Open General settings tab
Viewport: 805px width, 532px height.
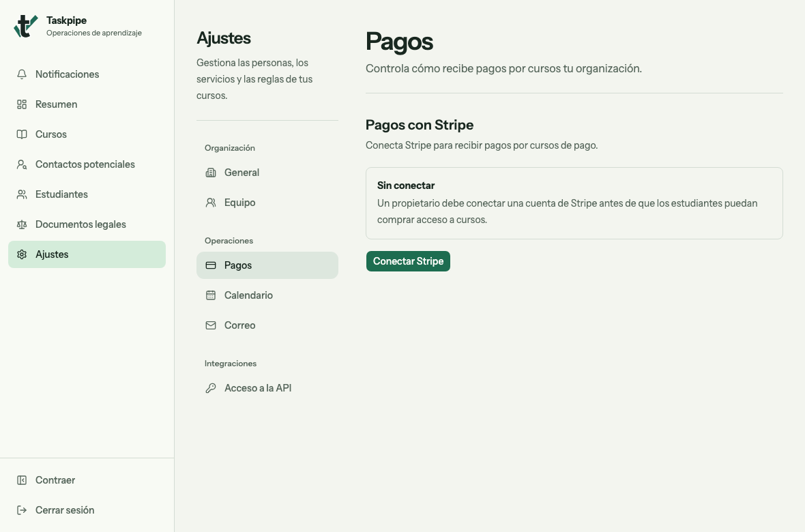point(267,173)
